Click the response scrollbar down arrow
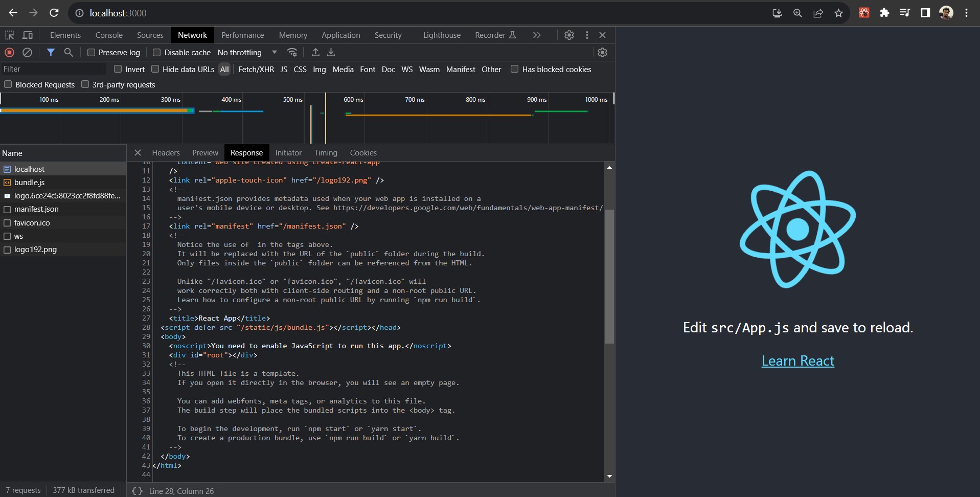 (609, 476)
